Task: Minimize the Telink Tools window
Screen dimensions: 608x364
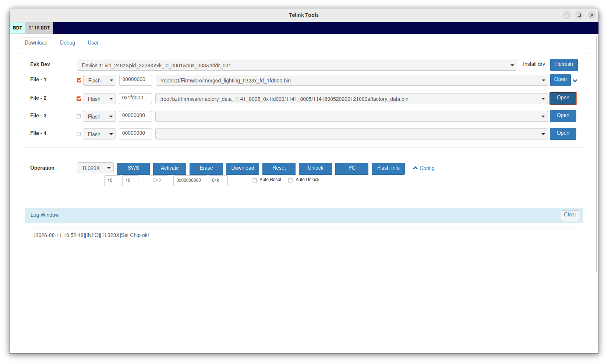Action: (567, 15)
